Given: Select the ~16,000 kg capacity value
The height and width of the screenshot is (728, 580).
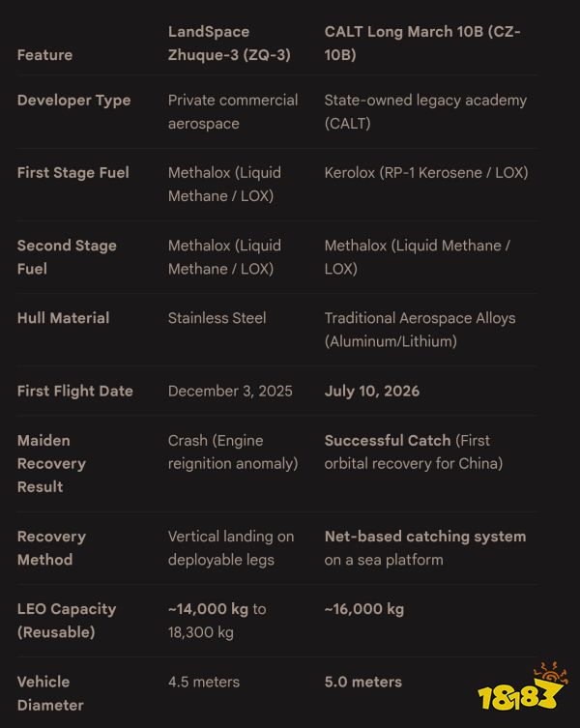Looking at the screenshot, I should point(364,609).
